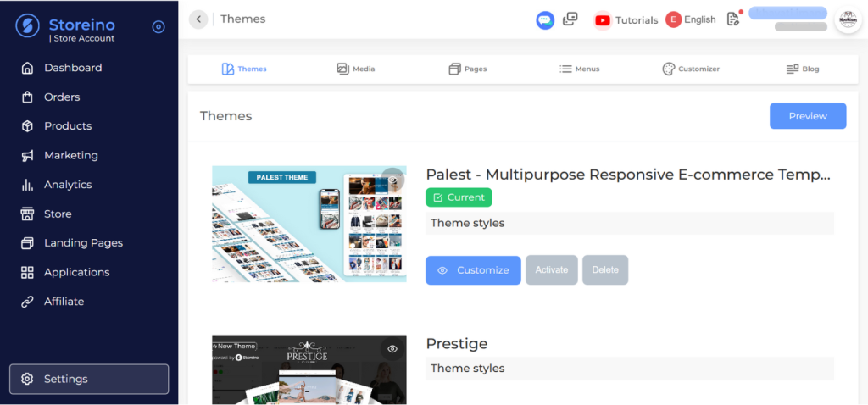Preview Palest theme via eye icon
The image size is (868, 405).
[x=392, y=180]
